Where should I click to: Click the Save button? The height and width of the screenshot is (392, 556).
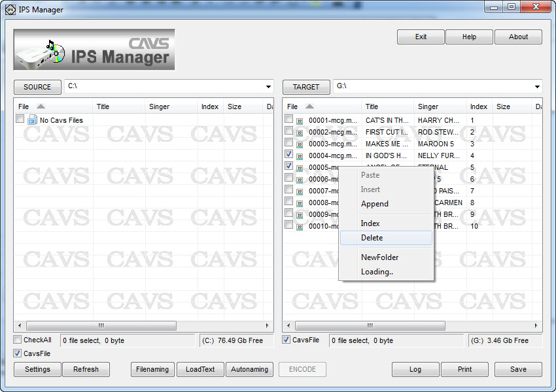point(518,369)
